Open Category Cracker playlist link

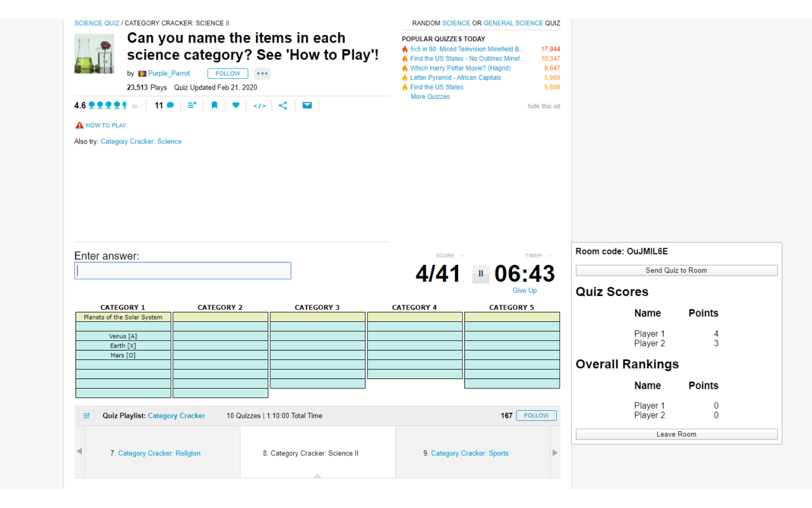coord(176,416)
